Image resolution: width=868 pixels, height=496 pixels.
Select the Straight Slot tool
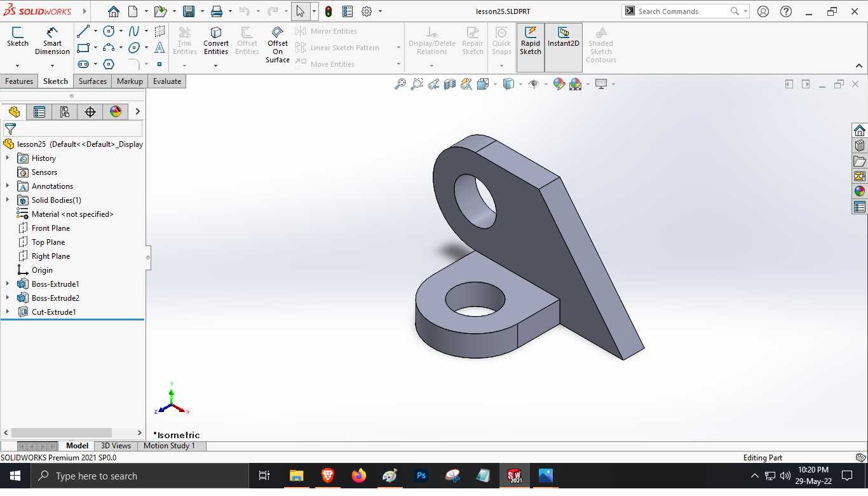(x=83, y=64)
